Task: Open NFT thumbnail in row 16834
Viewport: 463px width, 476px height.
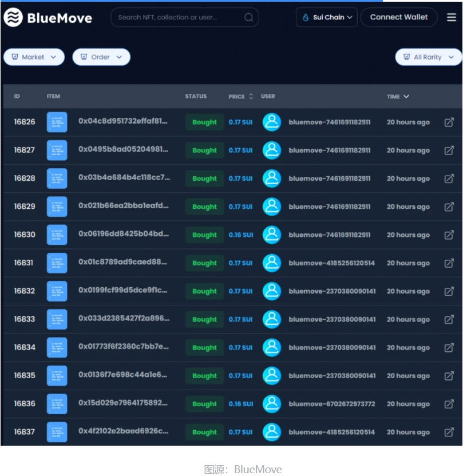Action: click(x=57, y=348)
